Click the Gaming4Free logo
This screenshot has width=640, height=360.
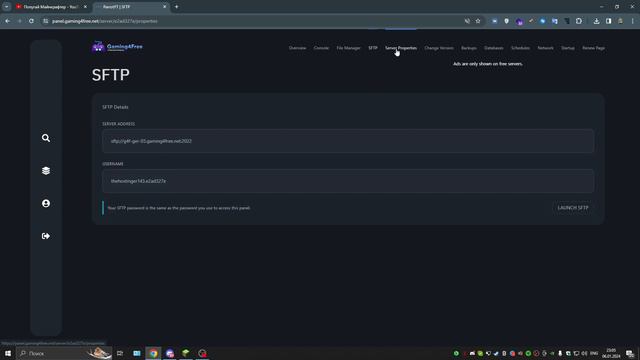click(x=117, y=47)
